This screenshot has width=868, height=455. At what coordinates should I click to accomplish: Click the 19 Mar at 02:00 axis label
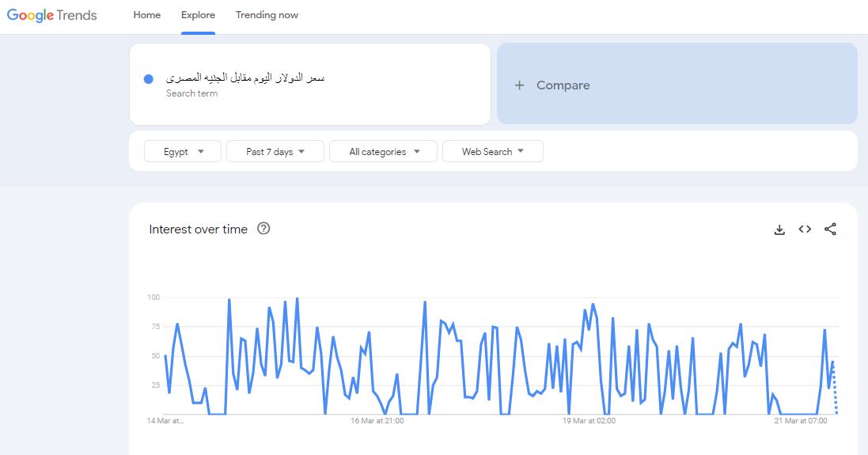(x=589, y=421)
